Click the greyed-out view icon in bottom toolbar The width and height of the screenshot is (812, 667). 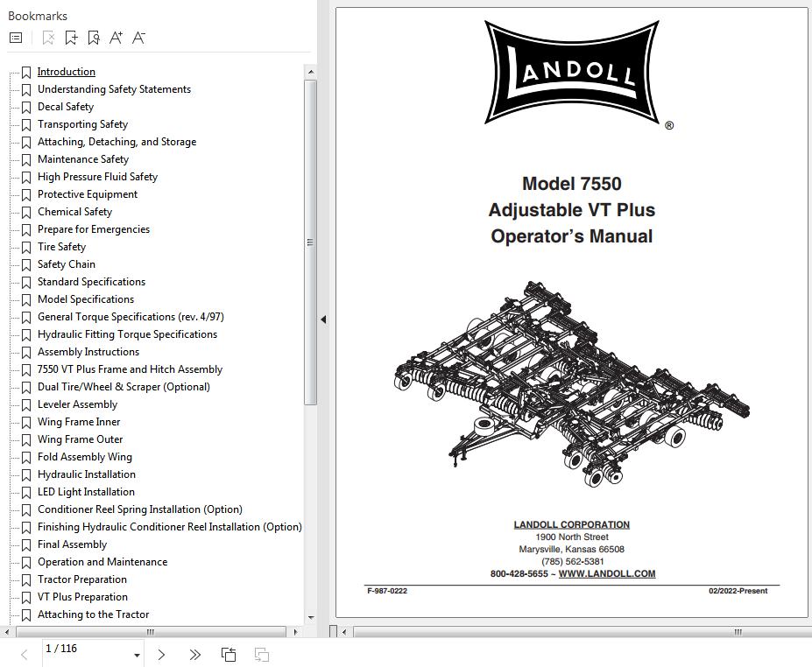[262, 655]
